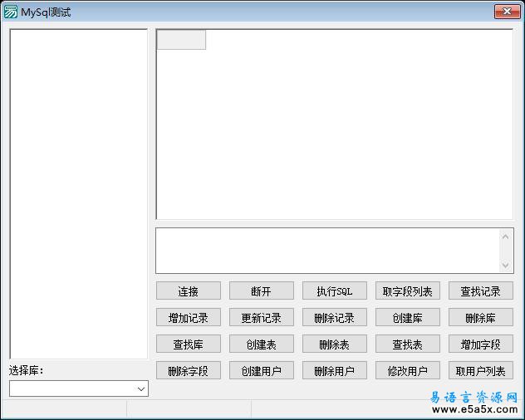The width and height of the screenshot is (525, 420).
Task: Click the 增加字段 button
Action: coord(480,344)
